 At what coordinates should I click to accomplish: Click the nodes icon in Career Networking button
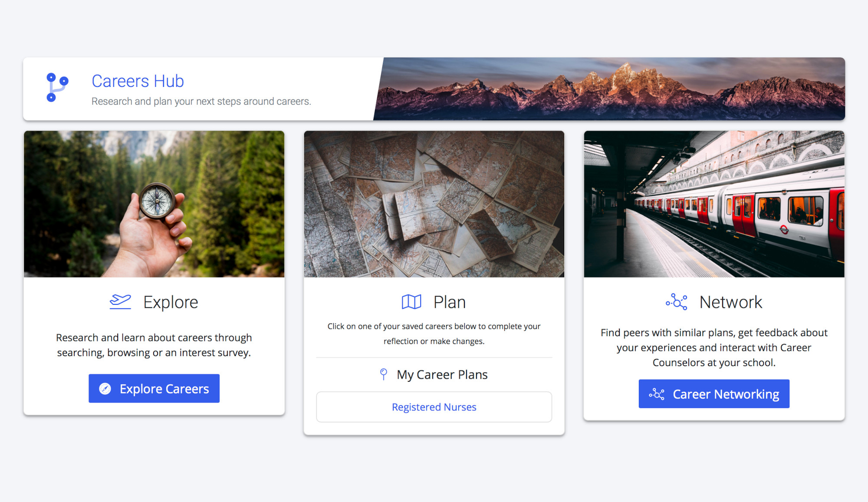coord(657,394)
